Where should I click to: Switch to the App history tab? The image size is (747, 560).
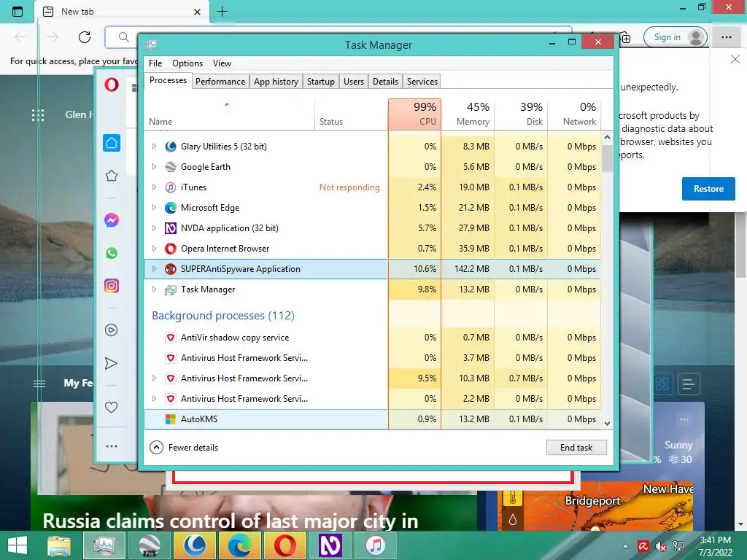(x=276, y=82)
